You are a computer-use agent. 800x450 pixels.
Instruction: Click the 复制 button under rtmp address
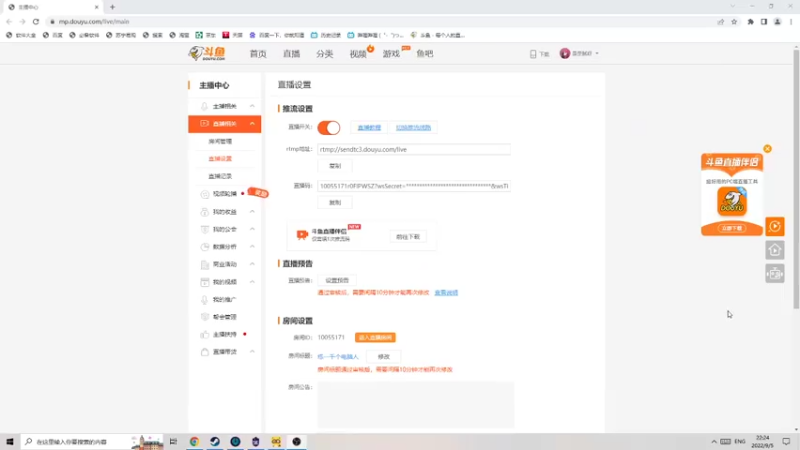pyautogui.click(x=335, y=166)
